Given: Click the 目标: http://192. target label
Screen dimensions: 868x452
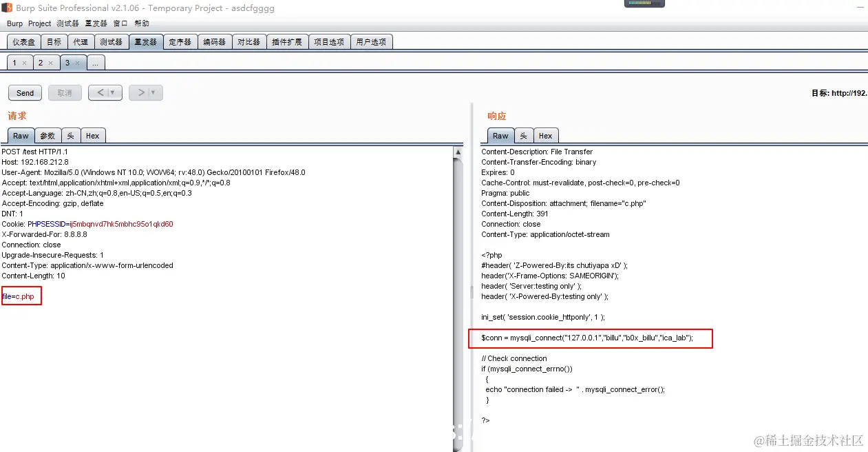Looking at the screenshot, I should point(839,93).
